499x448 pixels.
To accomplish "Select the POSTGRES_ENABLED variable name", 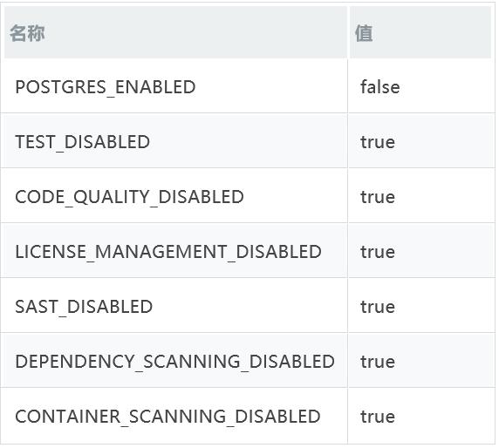I will (x=106, y=87).
